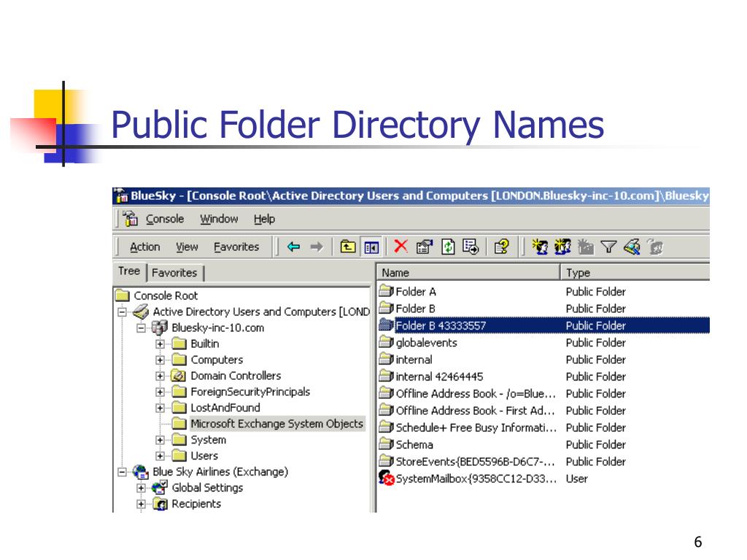Expand the System tree node
This screenshot has width=747, height=560.
(x=160, y=440)
